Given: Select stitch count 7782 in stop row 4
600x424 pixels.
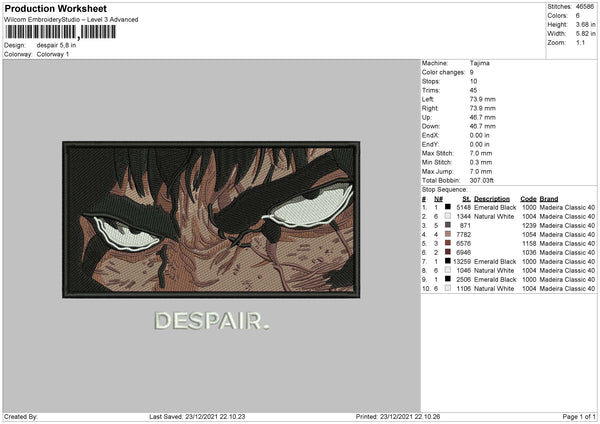Looking at the screenshot, I should click(x=463, y=234).
